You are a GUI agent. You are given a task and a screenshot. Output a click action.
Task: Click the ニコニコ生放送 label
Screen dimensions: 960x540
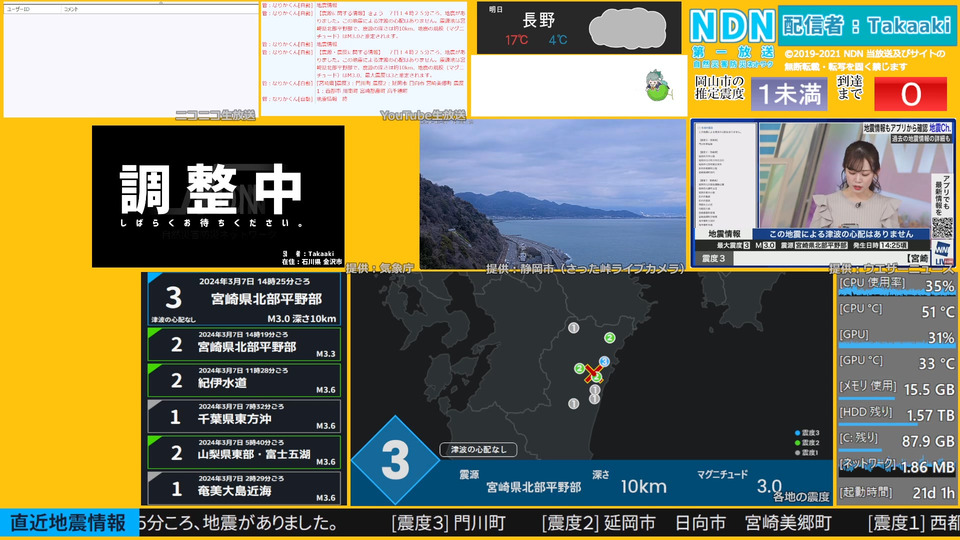(215, 115)
